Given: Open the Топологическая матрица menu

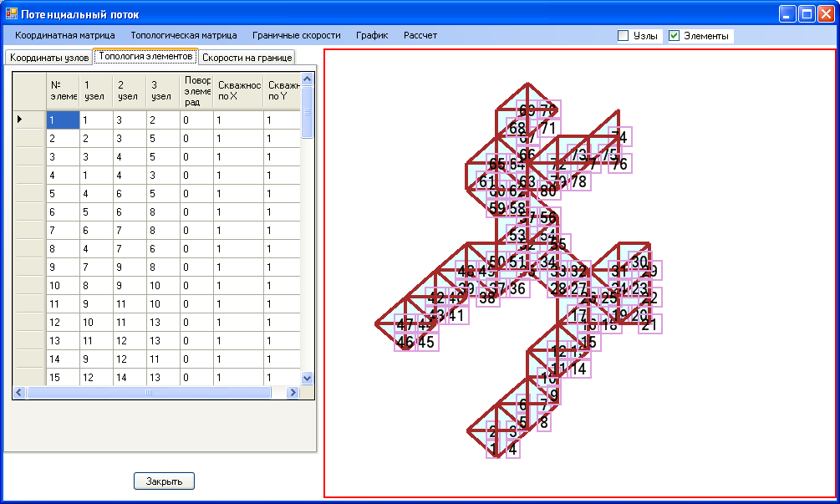Looking at the screenshot, I should tap(184, 35).
